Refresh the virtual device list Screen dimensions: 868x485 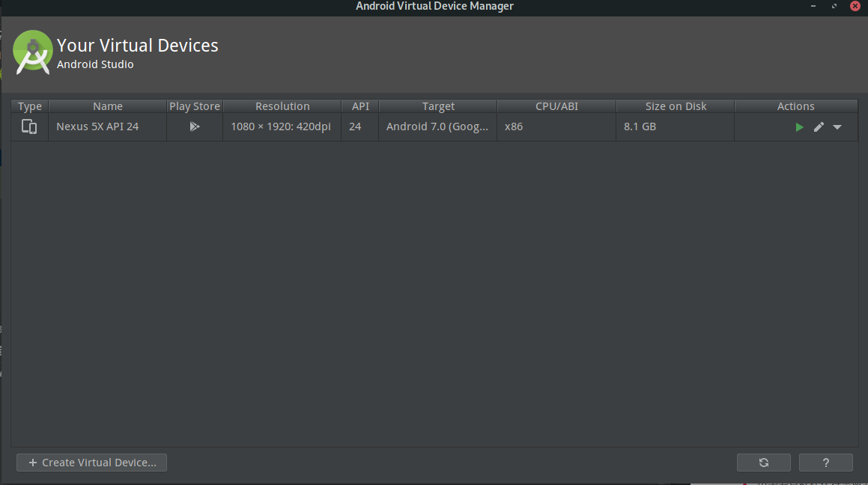pyautogui.click(x=763, y=463)
